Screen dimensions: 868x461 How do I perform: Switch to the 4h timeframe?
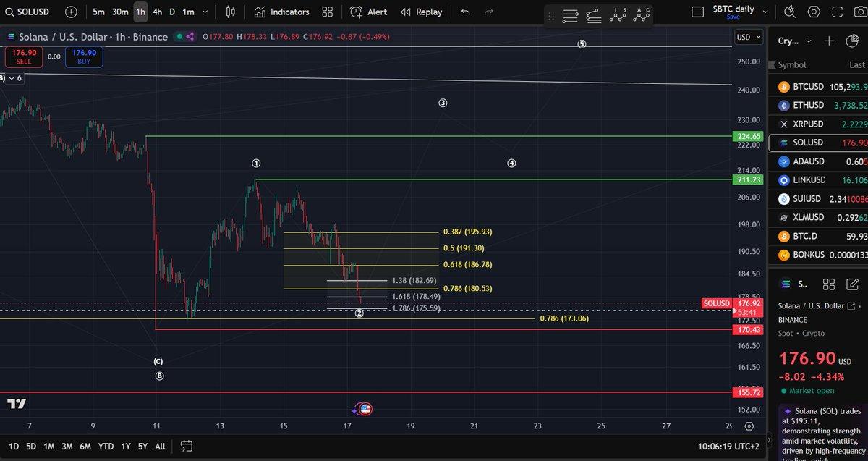click(x=157, y=12)
